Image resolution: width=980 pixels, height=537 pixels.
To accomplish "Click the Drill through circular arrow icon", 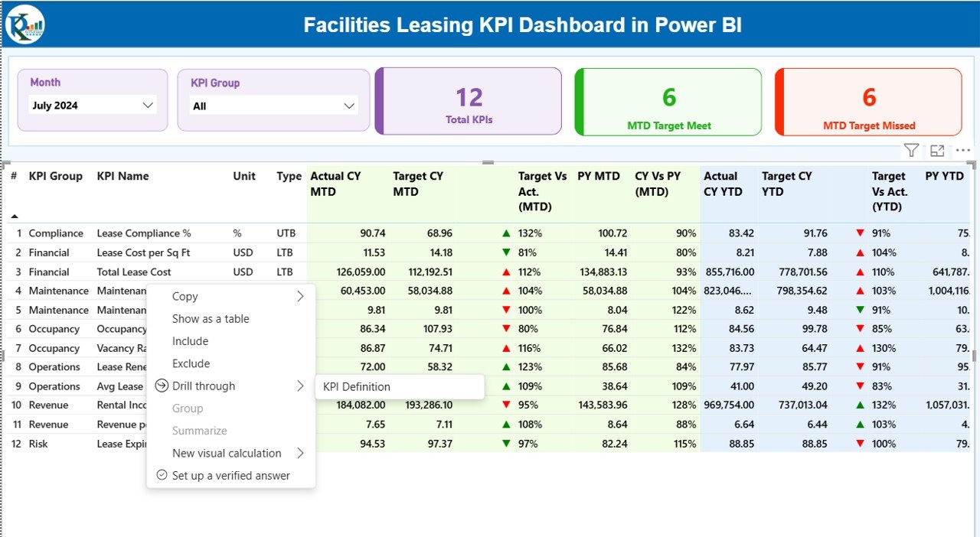I will pyautogui.click(x=161, y=386).
